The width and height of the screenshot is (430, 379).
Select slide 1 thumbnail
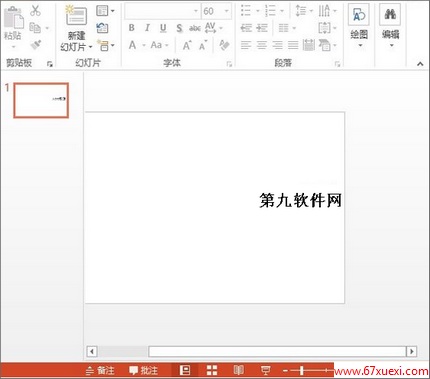[41, 100]
